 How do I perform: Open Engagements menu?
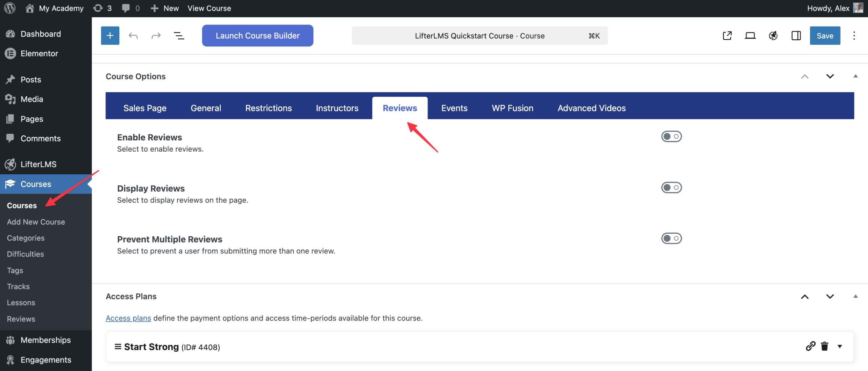point(46,360)
